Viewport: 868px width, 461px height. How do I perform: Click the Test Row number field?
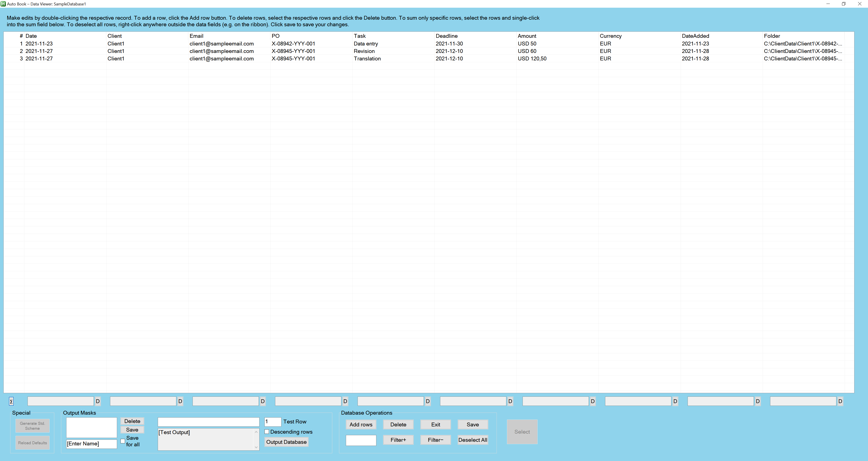[272, 422]
